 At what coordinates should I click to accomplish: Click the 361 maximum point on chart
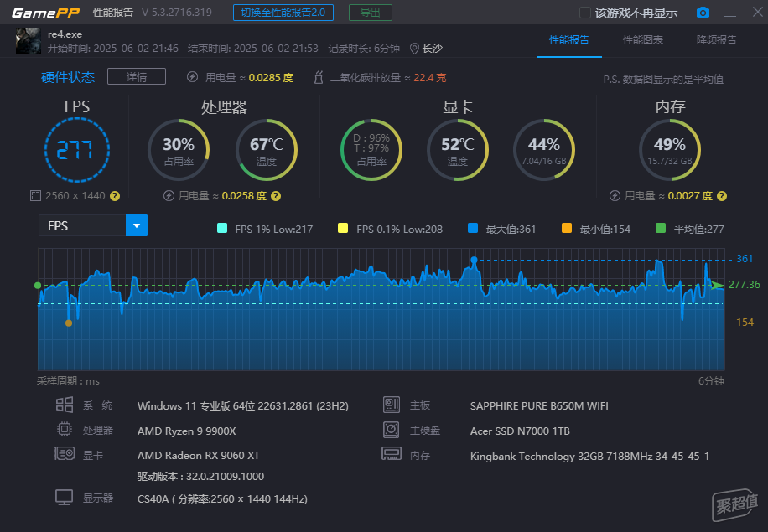click(474, 260)
